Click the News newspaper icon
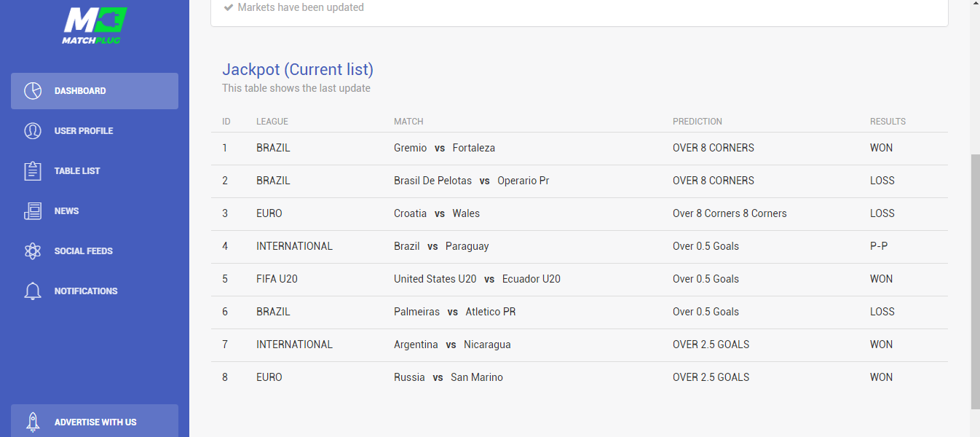Viewport: 980px width, 437px height. tap(33, 211)
